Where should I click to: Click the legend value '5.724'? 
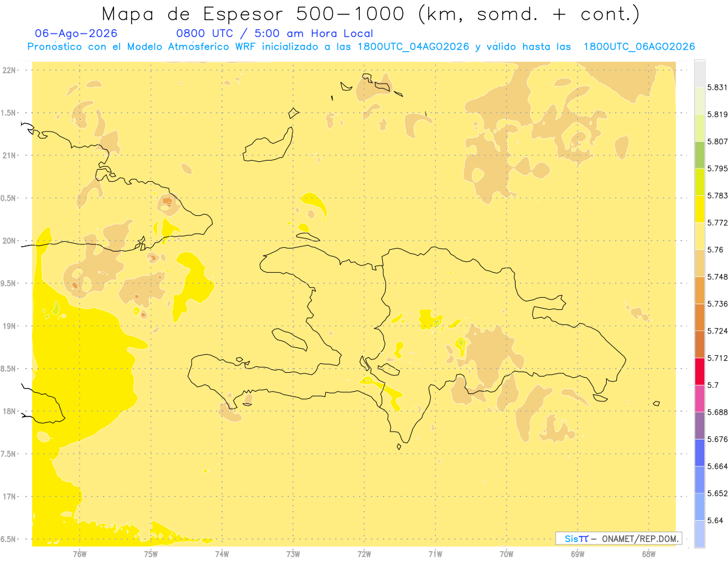point(718,331)
